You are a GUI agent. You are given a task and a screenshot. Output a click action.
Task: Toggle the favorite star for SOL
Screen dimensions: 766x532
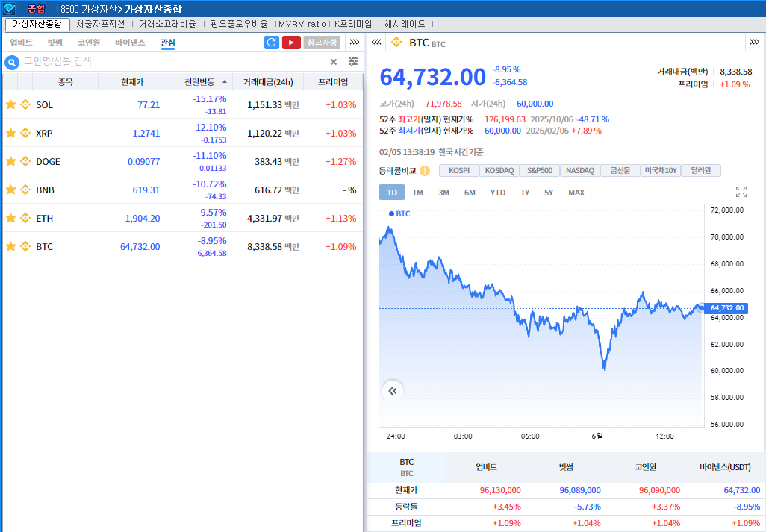[11, 104]
